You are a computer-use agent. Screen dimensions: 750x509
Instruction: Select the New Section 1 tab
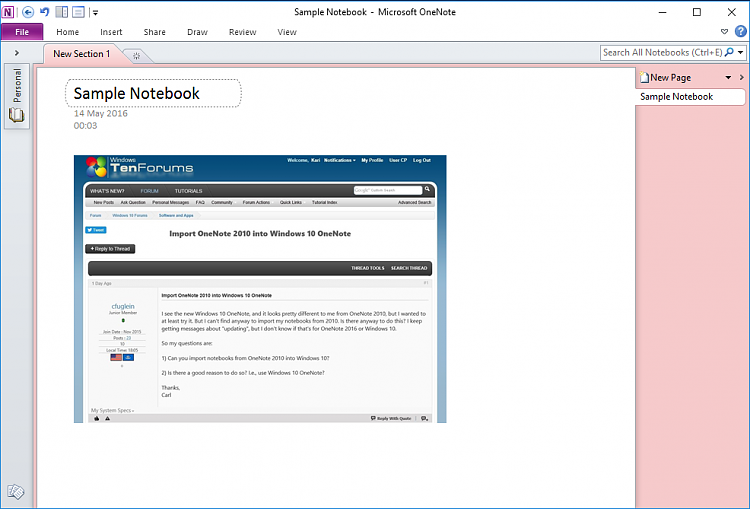click(81, 54)
